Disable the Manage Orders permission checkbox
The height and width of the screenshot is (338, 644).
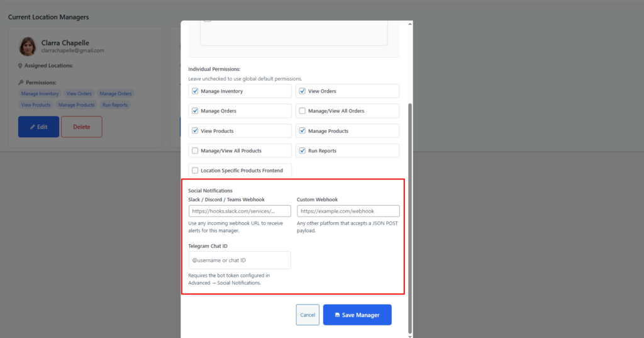[195, 111]
